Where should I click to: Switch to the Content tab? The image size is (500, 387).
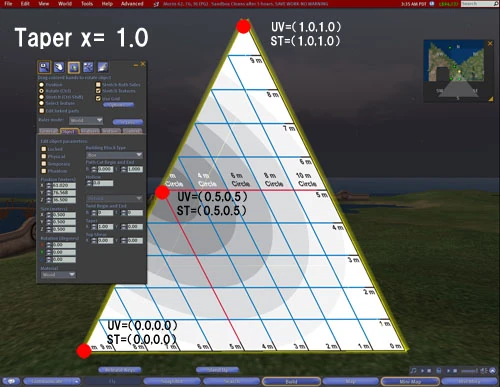coord(133,131)
